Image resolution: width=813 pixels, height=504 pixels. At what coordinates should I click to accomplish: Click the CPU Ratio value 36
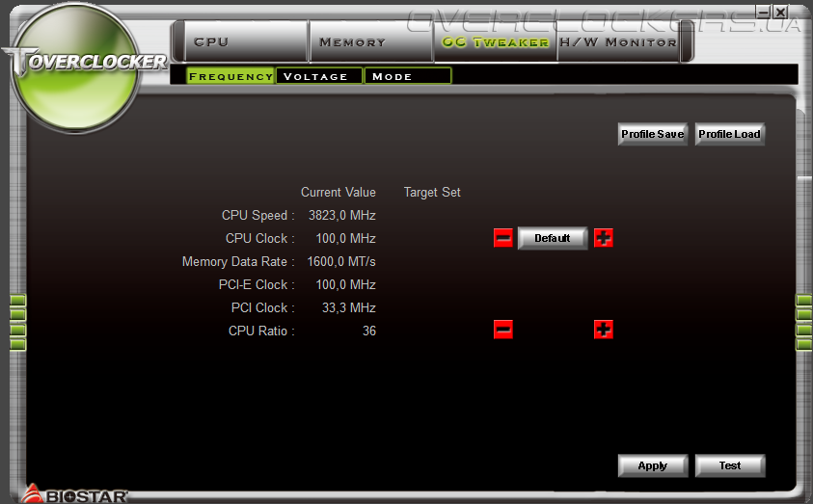(x=369, y=331)
